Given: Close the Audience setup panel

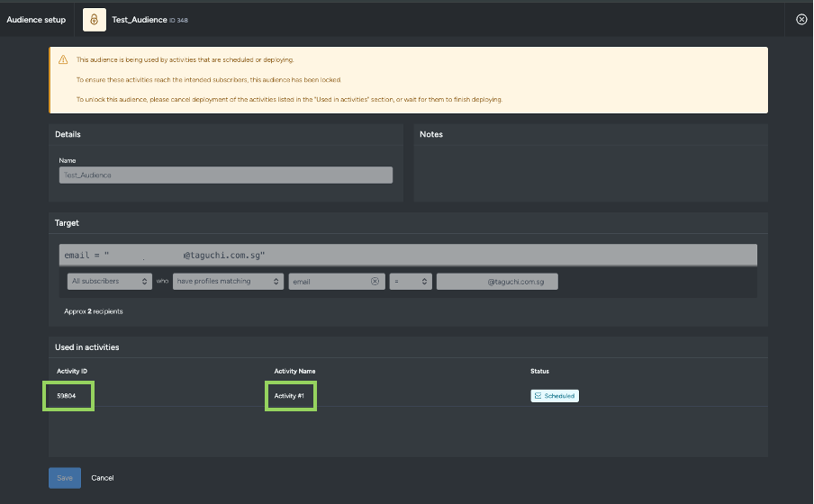Looking at the screenshot, I should point(801,20).
